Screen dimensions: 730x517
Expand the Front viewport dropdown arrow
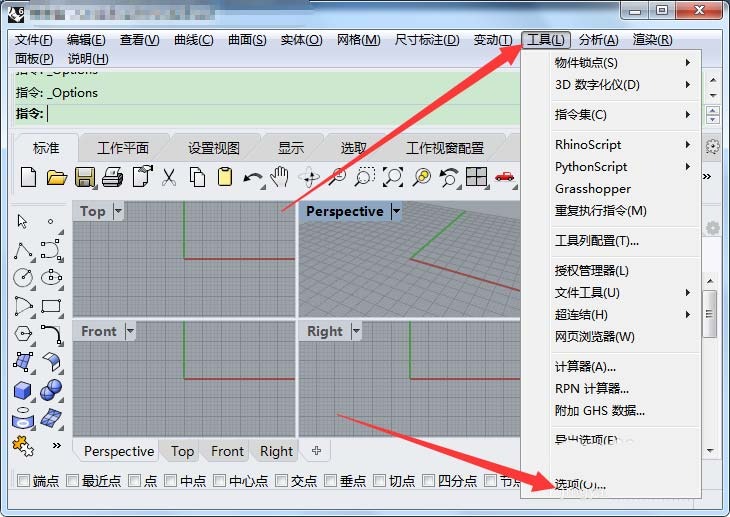pyautogui.click(x=129, y=331)
